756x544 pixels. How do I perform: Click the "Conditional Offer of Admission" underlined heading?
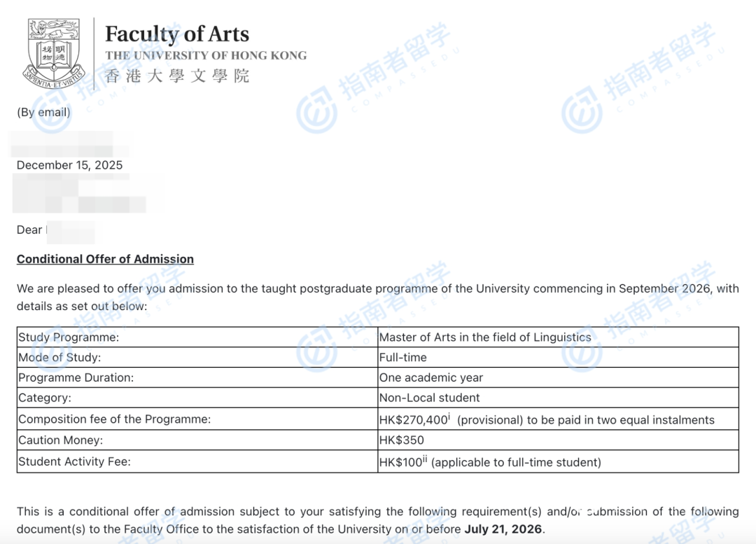point(105,259)
